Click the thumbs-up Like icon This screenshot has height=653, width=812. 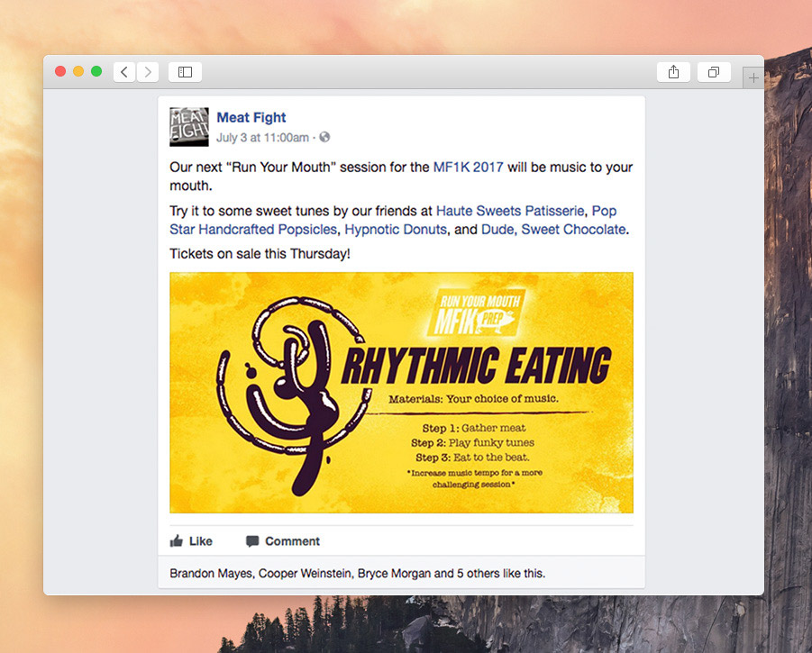177,541
